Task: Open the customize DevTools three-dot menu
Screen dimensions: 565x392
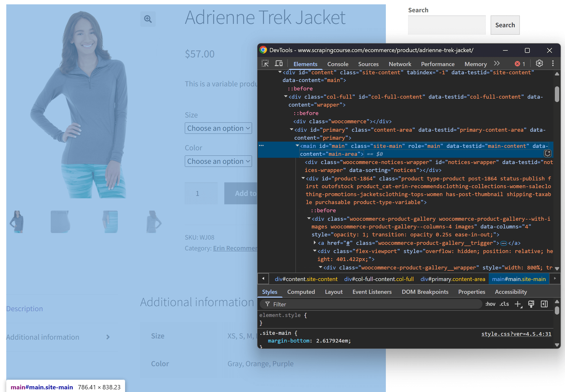Action: 552,63
